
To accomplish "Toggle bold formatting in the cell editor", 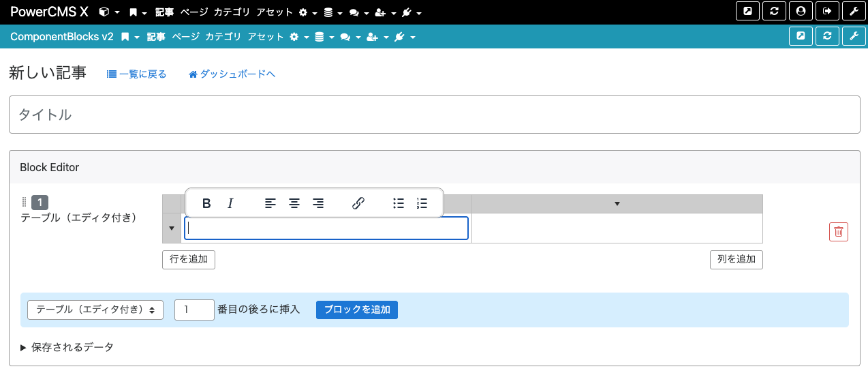I will [206, 203].
